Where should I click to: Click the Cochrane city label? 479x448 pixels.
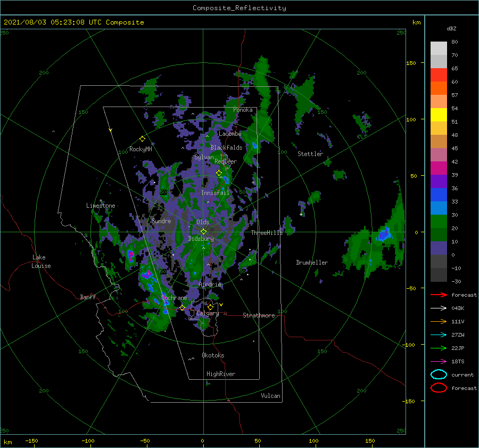point(174,298)
